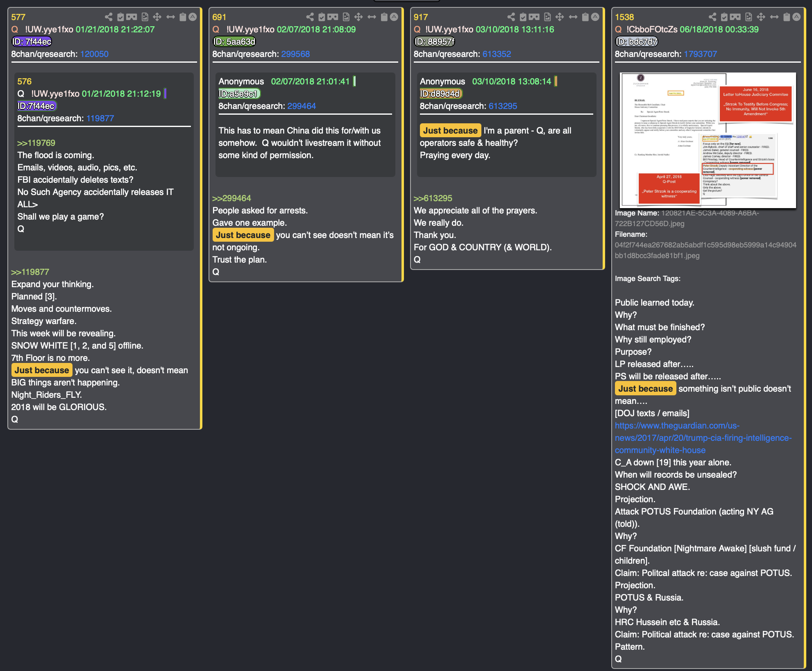Open the Strzok letter image thumbnail
812x671 pixels.
click(x=708, y=140)
